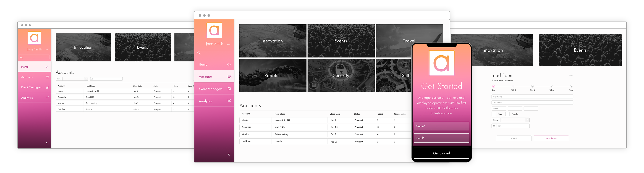Viewport: 644px width, 173px height.
Task: Go to step 2 circle in Lead Form progress
Action: [513, 86]
